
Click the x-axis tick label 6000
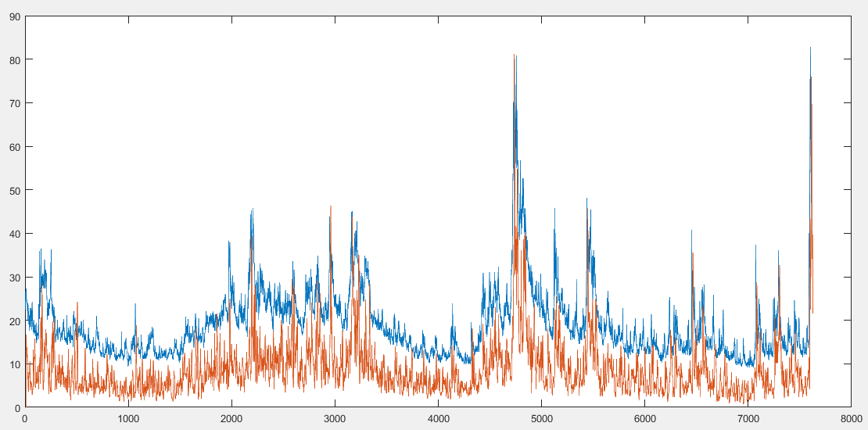[644, 419]
